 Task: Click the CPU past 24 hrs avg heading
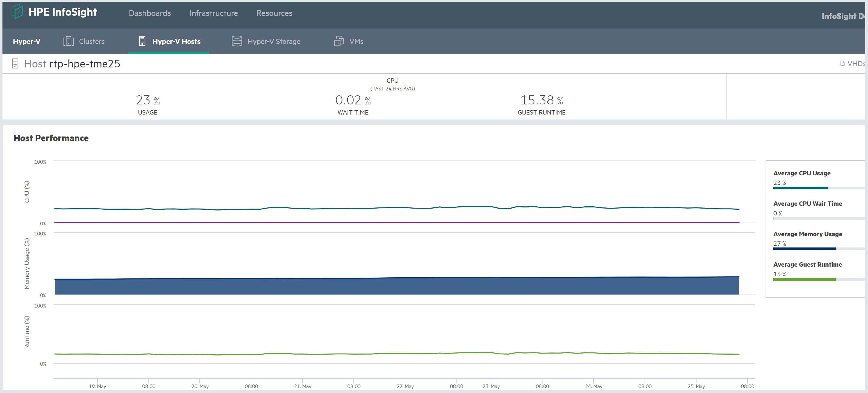[x=393, y=84]
